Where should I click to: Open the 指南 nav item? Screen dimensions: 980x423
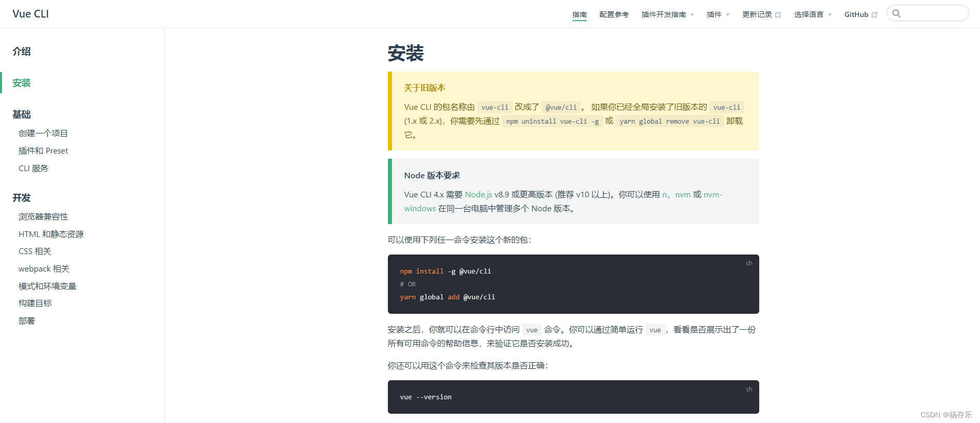580,14
